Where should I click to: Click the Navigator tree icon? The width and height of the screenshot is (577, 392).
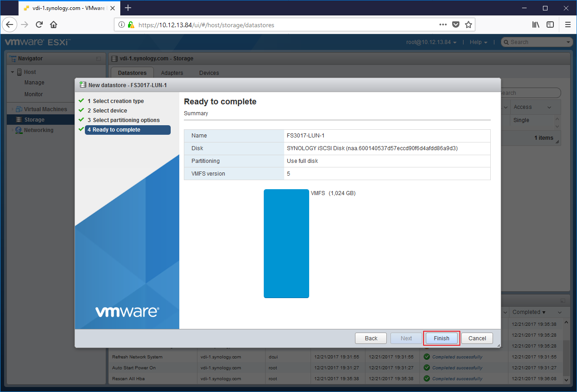(x=13, y=59)
